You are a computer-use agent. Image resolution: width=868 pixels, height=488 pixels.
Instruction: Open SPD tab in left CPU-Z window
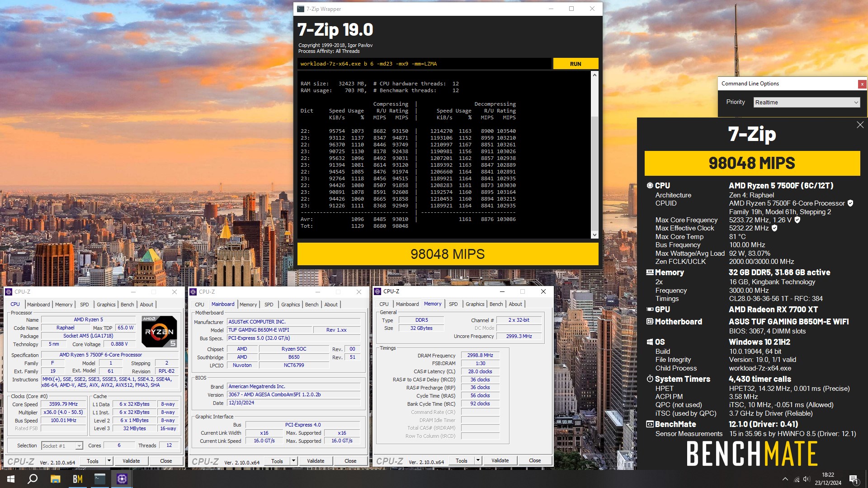click(x=85, y=305)
